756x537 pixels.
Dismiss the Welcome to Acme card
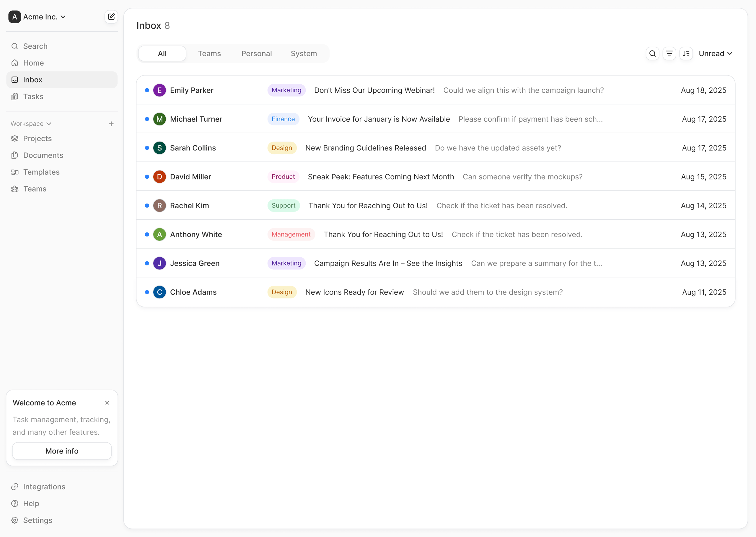(107, 403)
